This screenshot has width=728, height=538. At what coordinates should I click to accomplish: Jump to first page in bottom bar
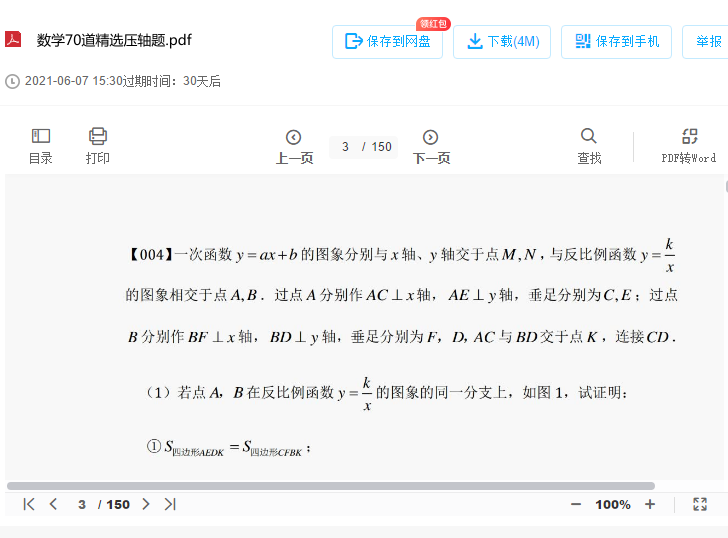tap(29, 504)
